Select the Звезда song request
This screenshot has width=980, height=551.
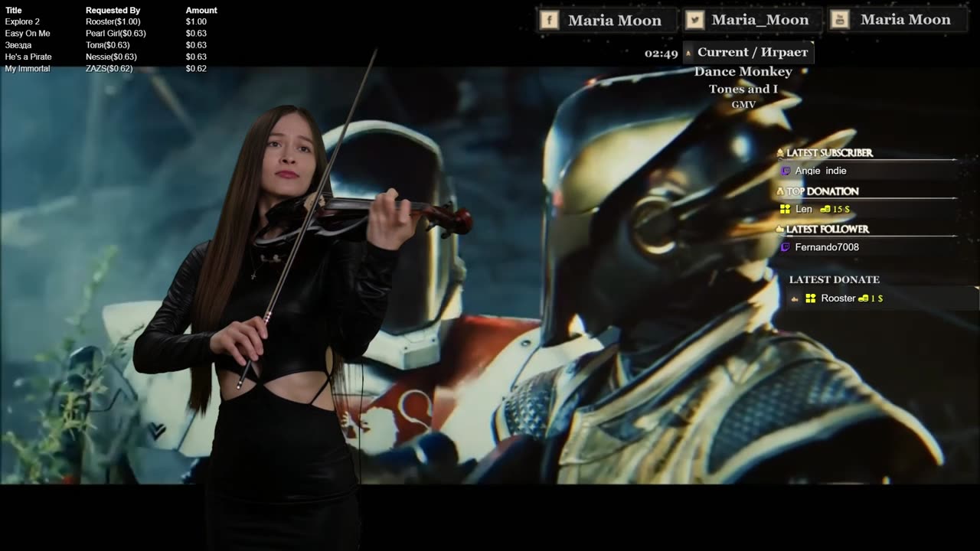pyautogui.click(x=18, y=45)
